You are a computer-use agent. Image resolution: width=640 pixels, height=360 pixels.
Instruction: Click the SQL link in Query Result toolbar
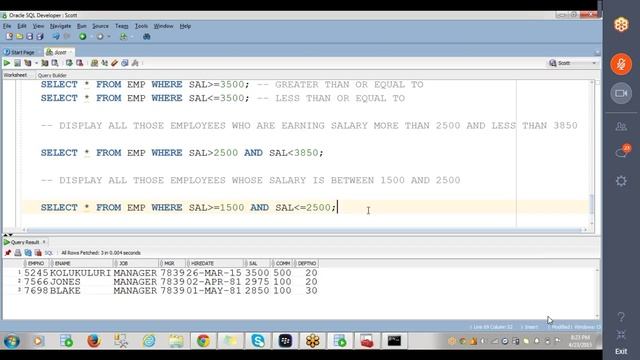click(49, 253)
